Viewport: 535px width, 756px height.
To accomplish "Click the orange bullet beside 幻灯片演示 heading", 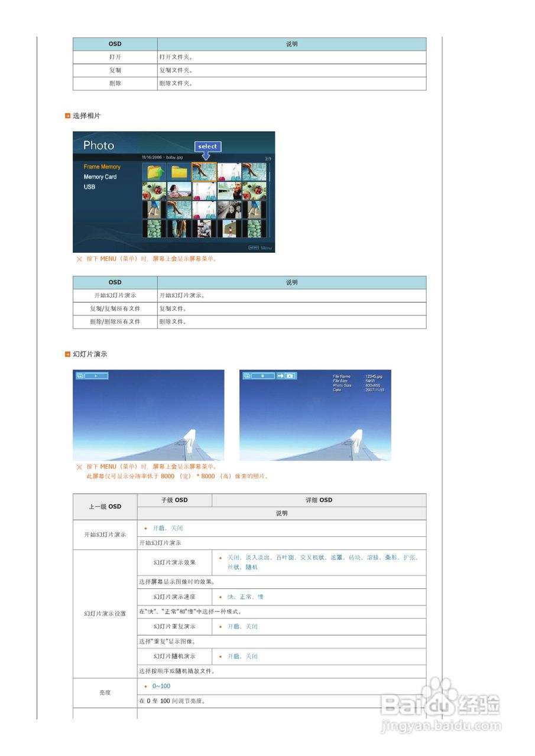I will click(67, 354).
